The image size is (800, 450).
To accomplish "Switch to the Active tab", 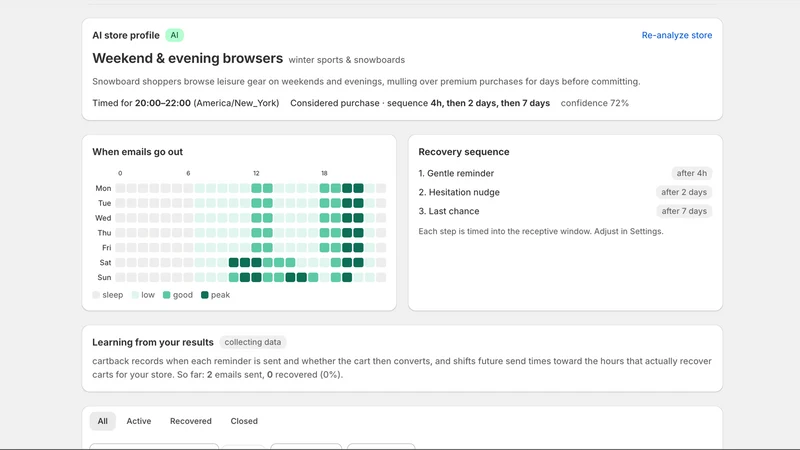I will point(139,421).
